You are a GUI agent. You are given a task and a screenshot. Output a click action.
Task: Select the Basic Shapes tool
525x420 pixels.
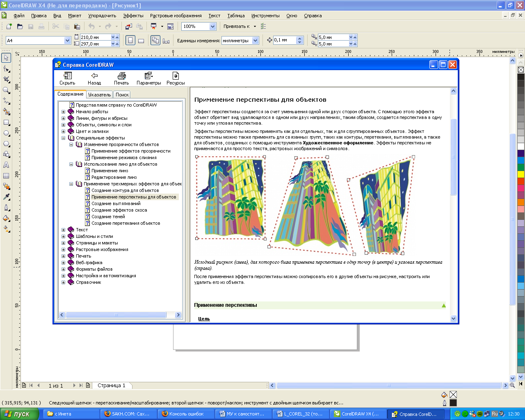pyautogui.click(x=6, y=154)
